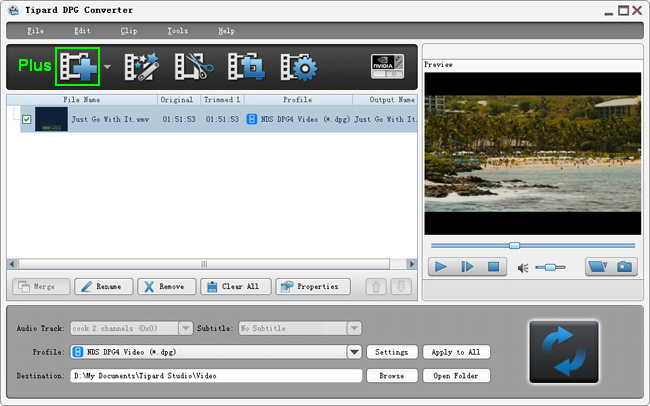Open the Clip menu
The image size is (650, 406).
pyautogui.click(x=129, y=31)
